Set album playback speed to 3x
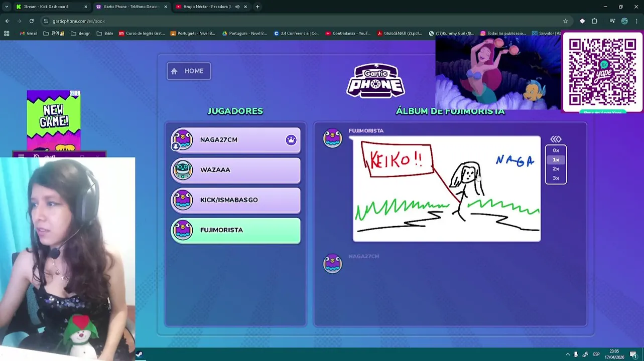Image resolution: width=644 pixels, height=361 pixels. pyautogui.click(x=556, y=178)
